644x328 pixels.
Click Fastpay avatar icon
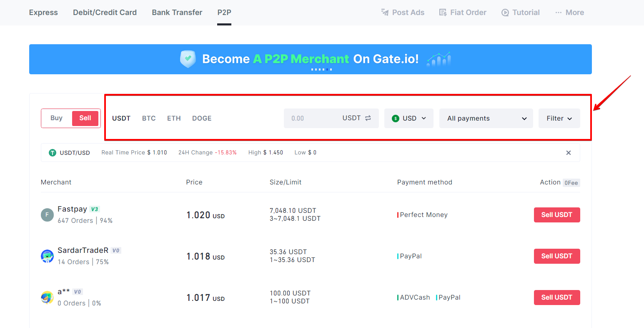[47, 214]
